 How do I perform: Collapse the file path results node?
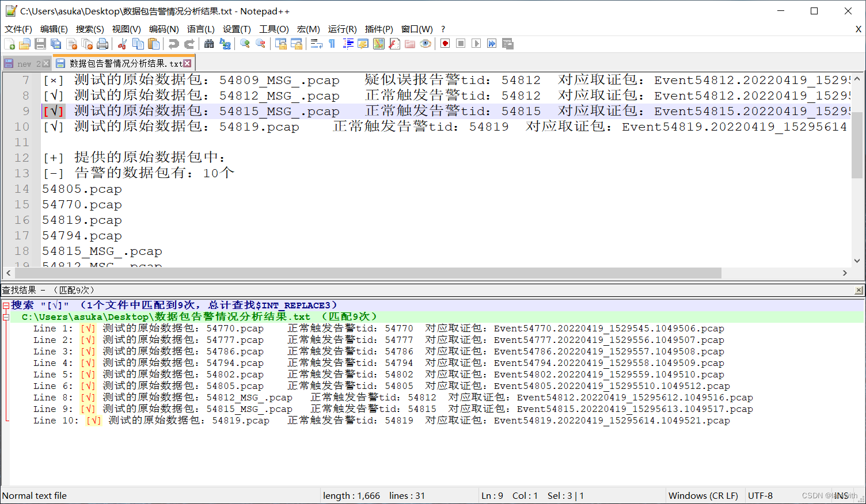point(6,317)
